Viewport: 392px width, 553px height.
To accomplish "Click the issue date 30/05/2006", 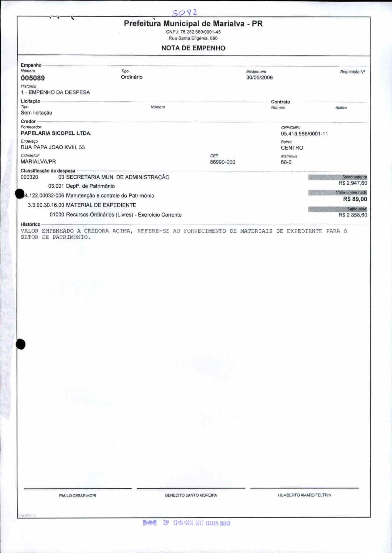I will click(260, 78).
